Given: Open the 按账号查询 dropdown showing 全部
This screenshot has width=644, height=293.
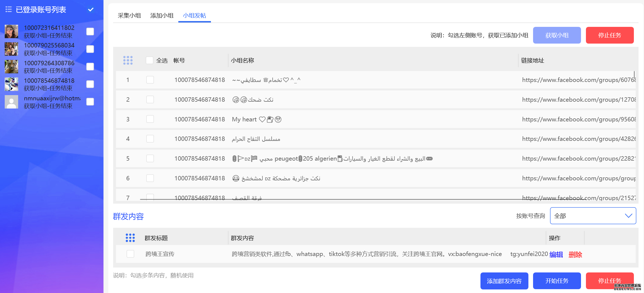Looking at the screenshot, I should 593,216.
